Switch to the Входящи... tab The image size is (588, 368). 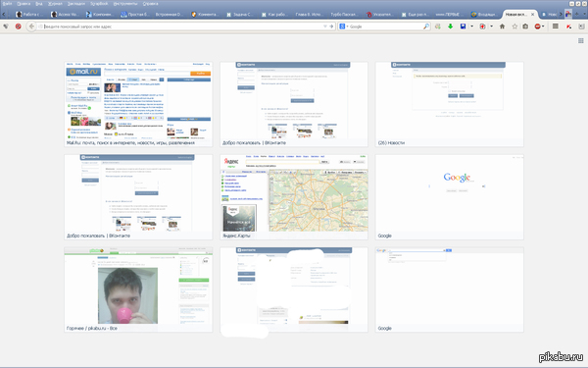pyautogui.click(x=485, y=15)
